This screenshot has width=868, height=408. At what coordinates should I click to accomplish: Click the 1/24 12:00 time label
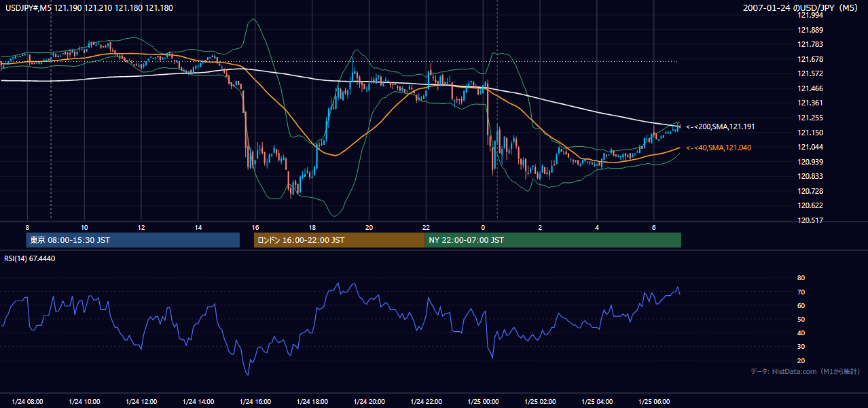[141, 401]
